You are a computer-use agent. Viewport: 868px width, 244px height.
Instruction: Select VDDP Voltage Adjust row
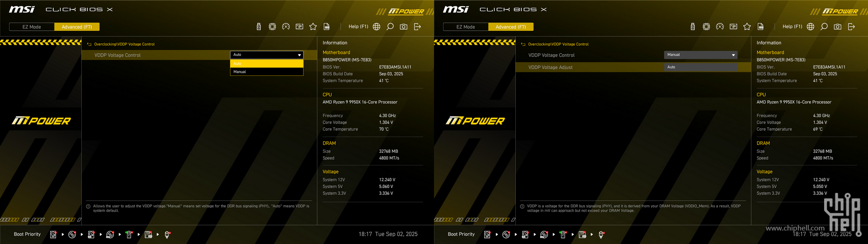[633, 67]
